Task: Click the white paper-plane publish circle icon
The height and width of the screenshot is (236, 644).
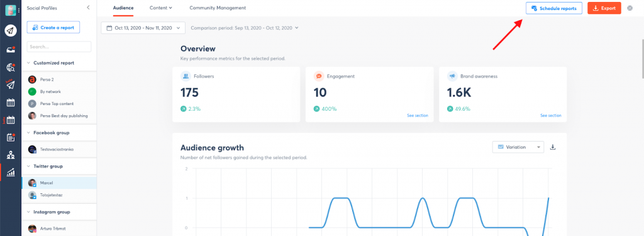Action: coord(11,30)
